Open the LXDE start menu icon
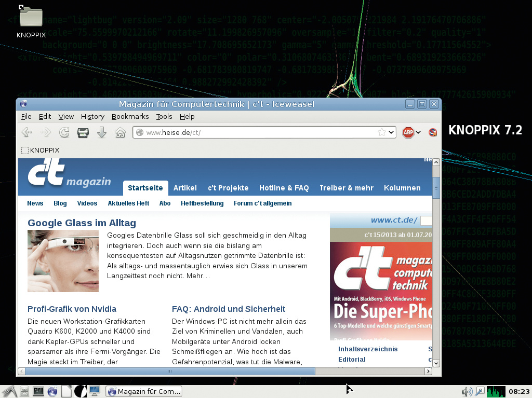 point(9,392)
